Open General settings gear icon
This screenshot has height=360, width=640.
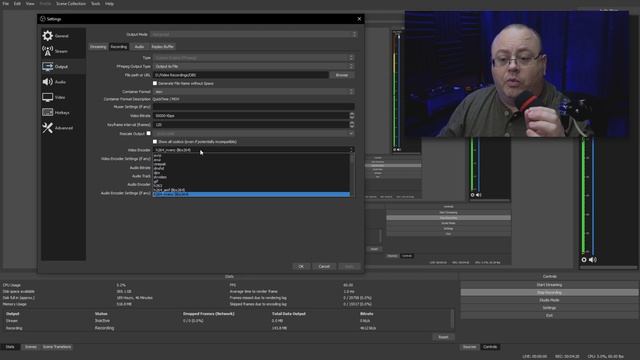click(47, 36)
